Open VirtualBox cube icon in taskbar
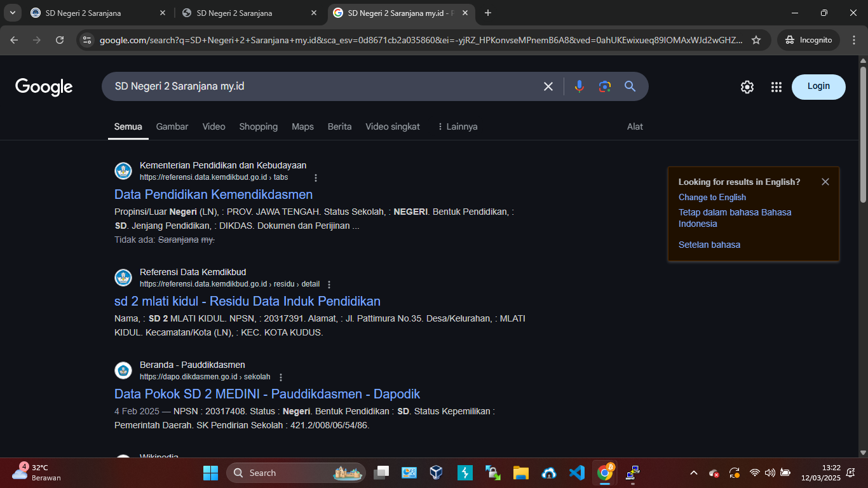Viewport: 868px width, 488px height. (x=436, y=473)
